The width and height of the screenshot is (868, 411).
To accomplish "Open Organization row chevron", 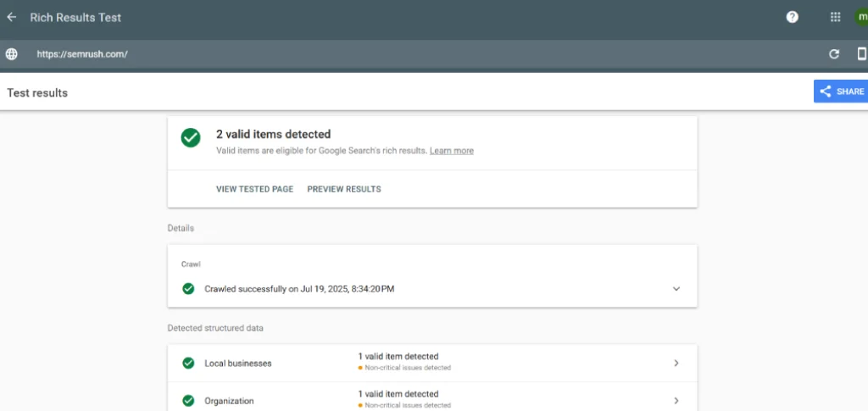I will 676,401.
